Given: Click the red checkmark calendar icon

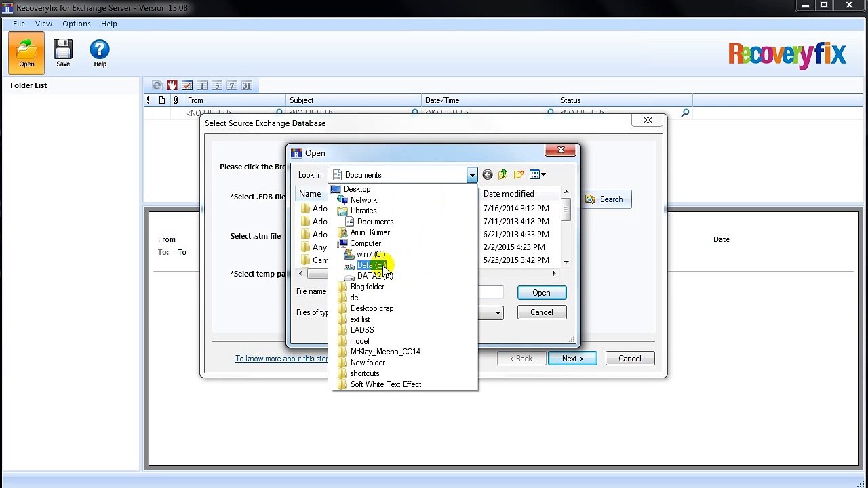Looking at the screenshot, I should pyautogui.click(x=187, y=85).
